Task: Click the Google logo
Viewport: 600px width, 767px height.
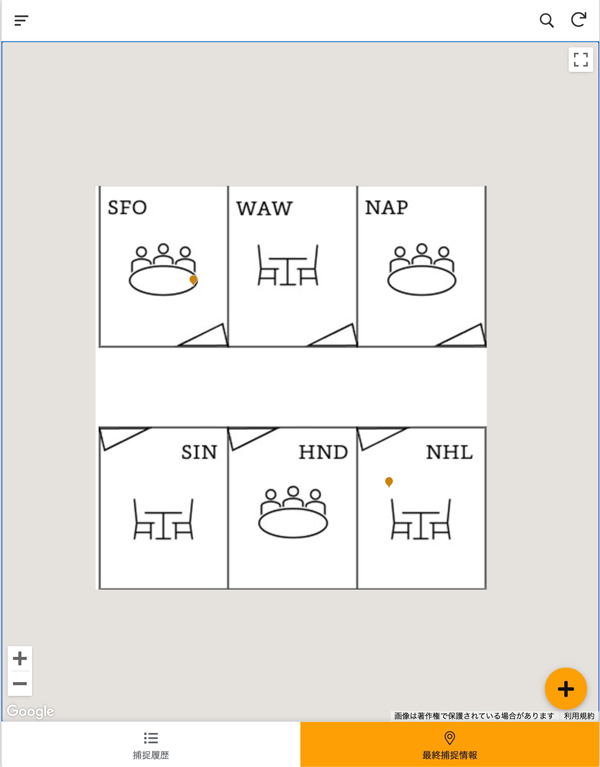Action: 30,711
